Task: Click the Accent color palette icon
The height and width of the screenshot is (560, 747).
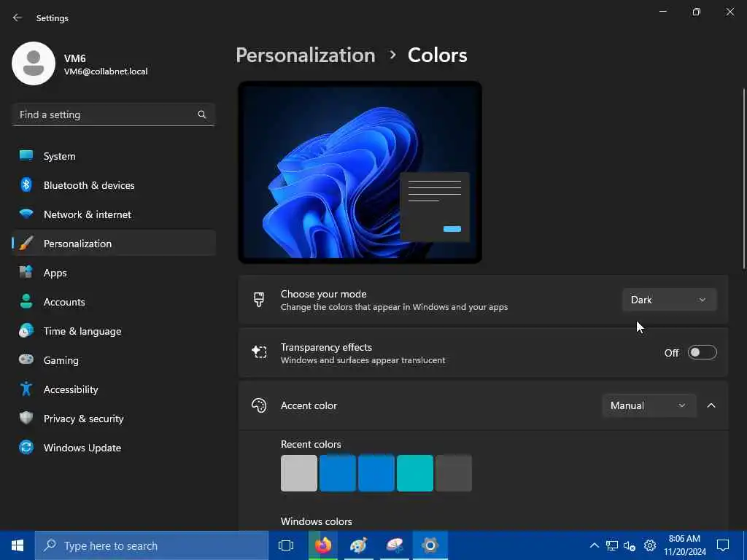Action: 259,405
